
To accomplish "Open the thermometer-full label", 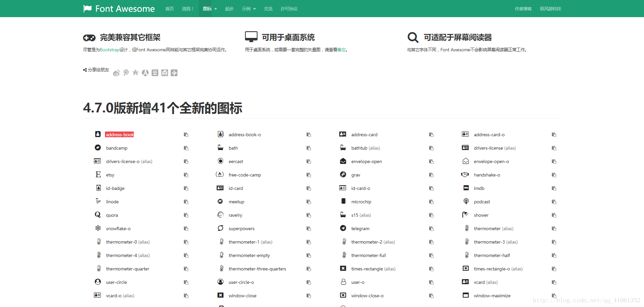I will 369,255.
